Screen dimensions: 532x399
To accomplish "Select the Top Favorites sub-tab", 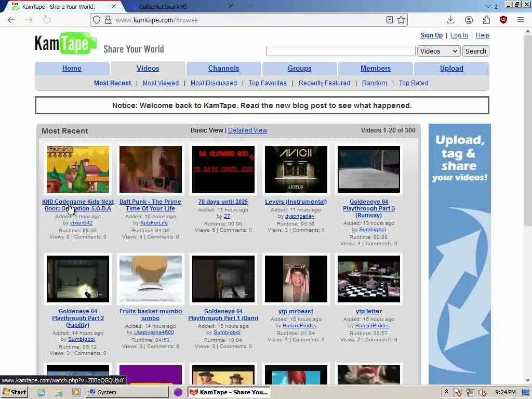I will [268, 83].
